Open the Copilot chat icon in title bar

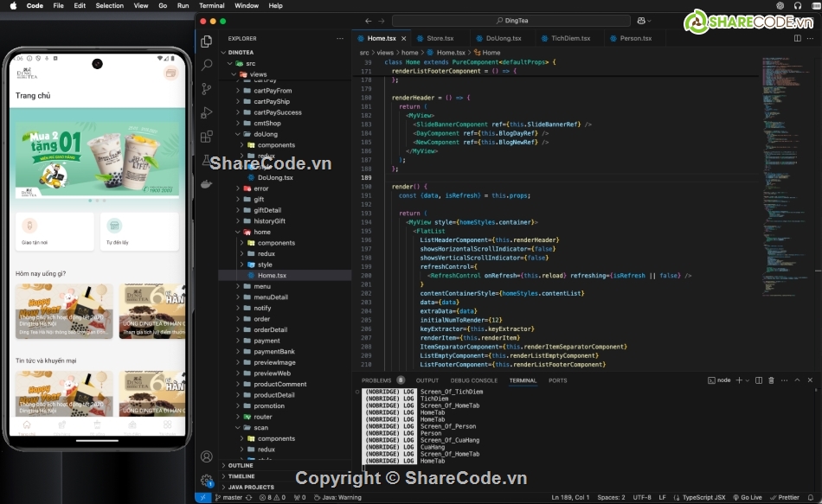(640, 21)
